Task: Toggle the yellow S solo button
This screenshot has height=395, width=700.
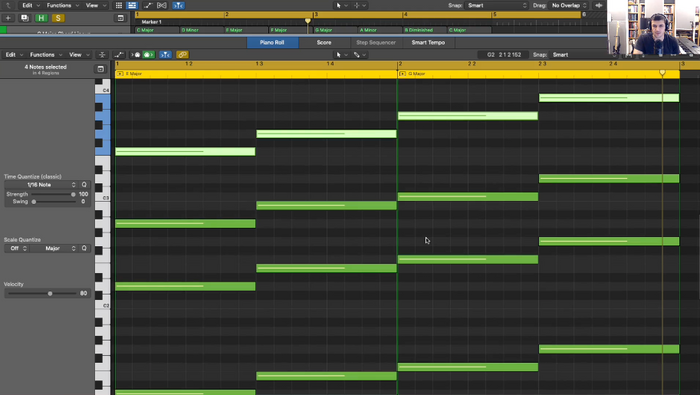Action: pos(58,18)
